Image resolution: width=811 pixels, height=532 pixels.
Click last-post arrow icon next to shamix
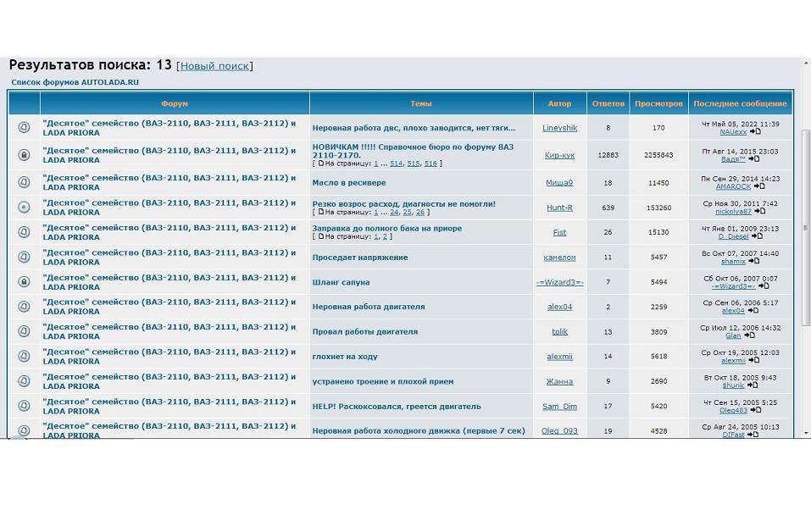click(x=754, y=262)
